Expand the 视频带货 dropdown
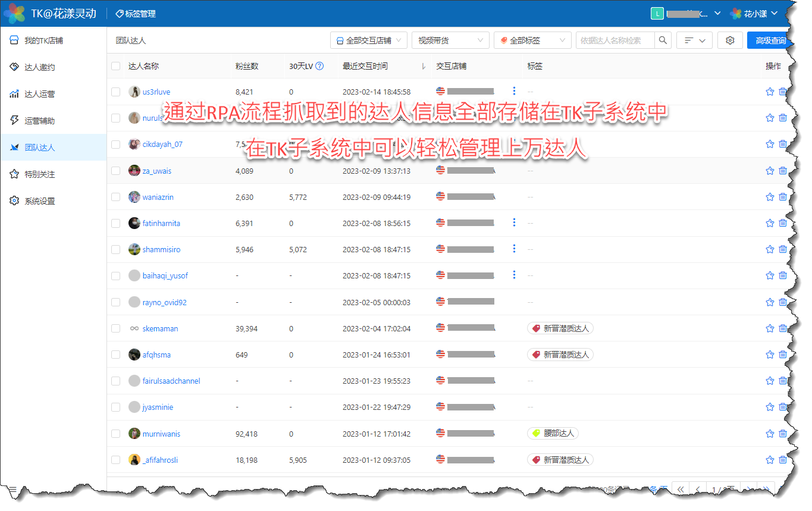 click(450, 40)
